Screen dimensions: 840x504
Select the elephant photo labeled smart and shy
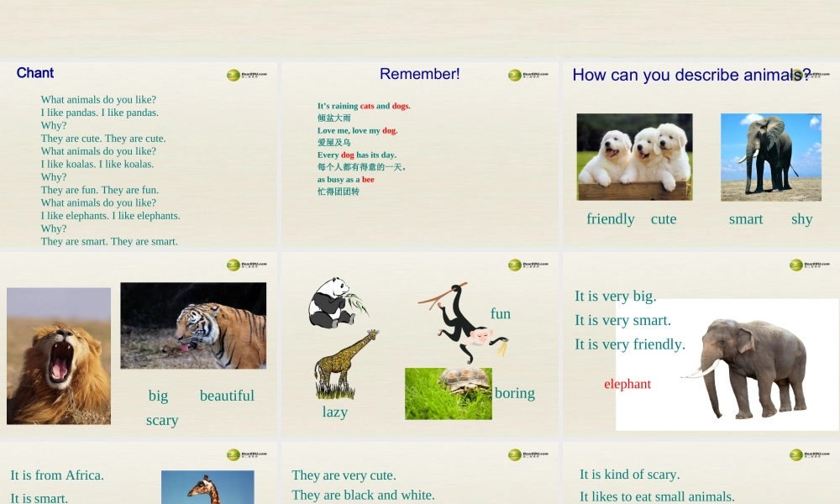770,156
